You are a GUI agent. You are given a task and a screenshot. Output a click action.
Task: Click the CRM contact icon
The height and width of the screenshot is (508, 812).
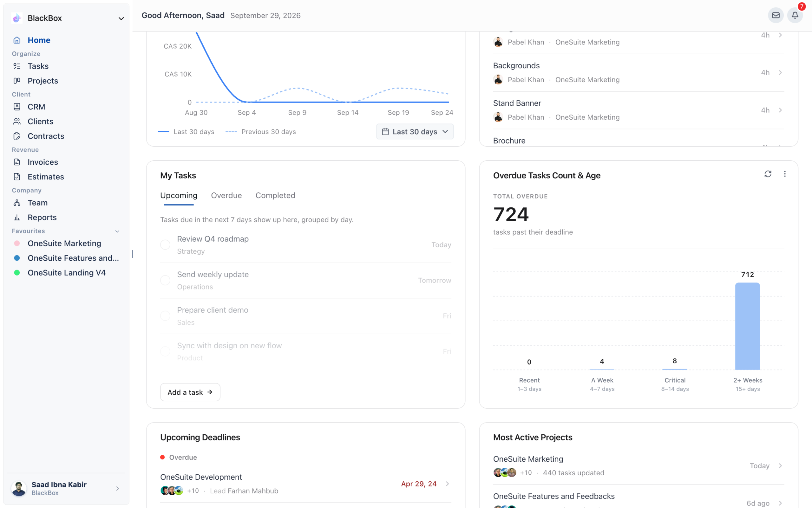[17, 107]
